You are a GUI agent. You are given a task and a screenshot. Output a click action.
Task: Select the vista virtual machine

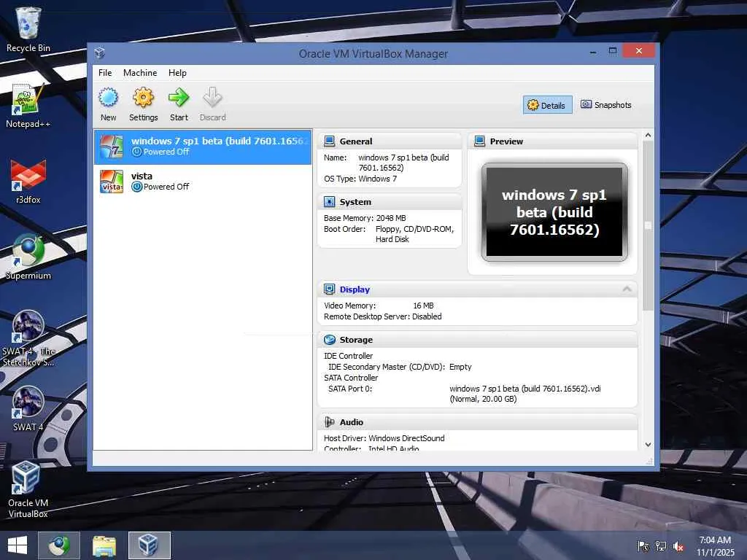point(203,182)
